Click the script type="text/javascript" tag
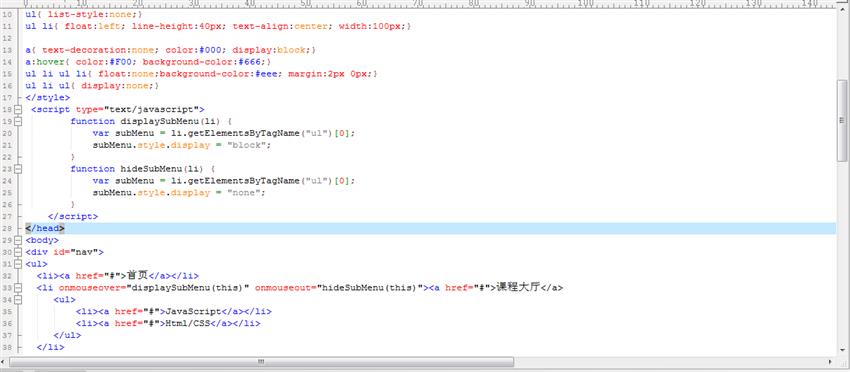 (x=118, y=109)
